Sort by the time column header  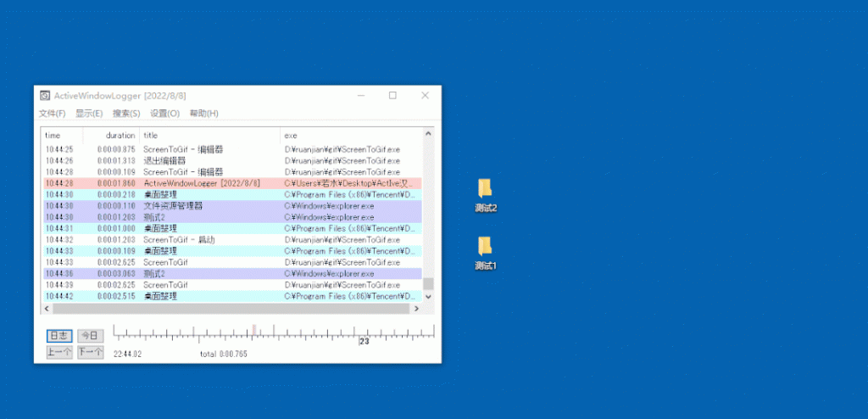tap(63, 135)
